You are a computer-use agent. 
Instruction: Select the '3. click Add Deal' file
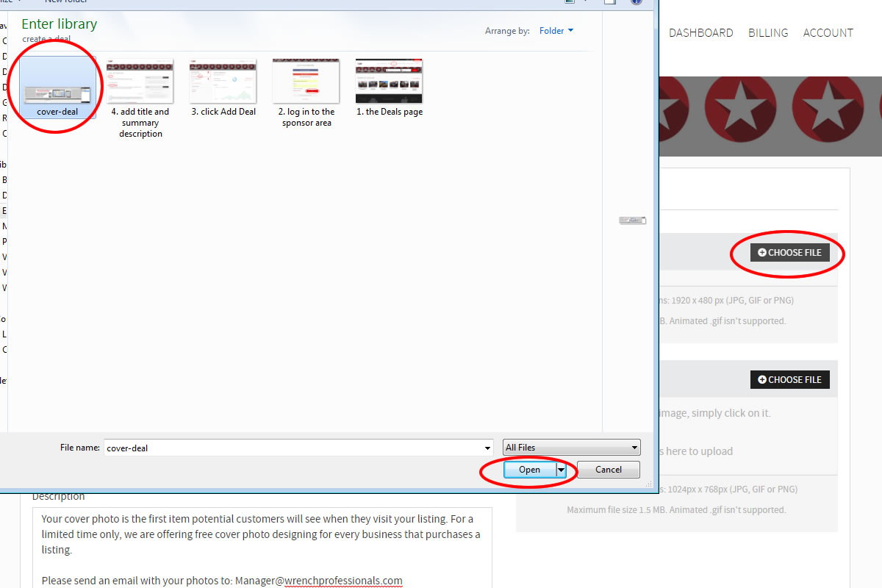coord(223,87)
